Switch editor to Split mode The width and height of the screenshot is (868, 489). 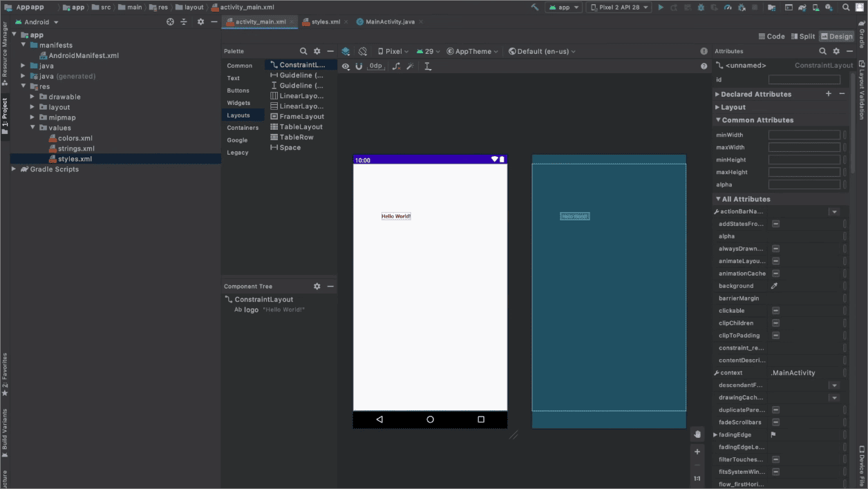[802, 36]
